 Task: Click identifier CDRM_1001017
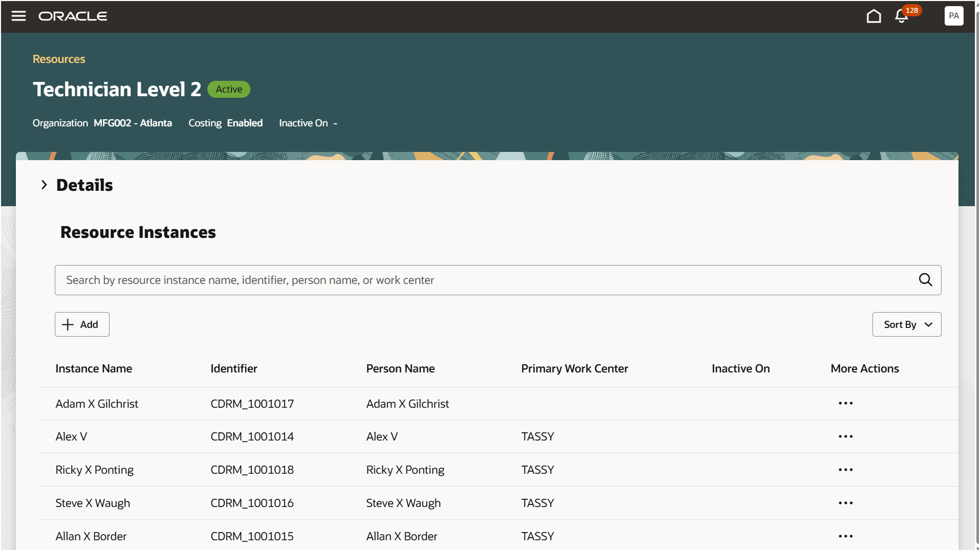(252, 404)
